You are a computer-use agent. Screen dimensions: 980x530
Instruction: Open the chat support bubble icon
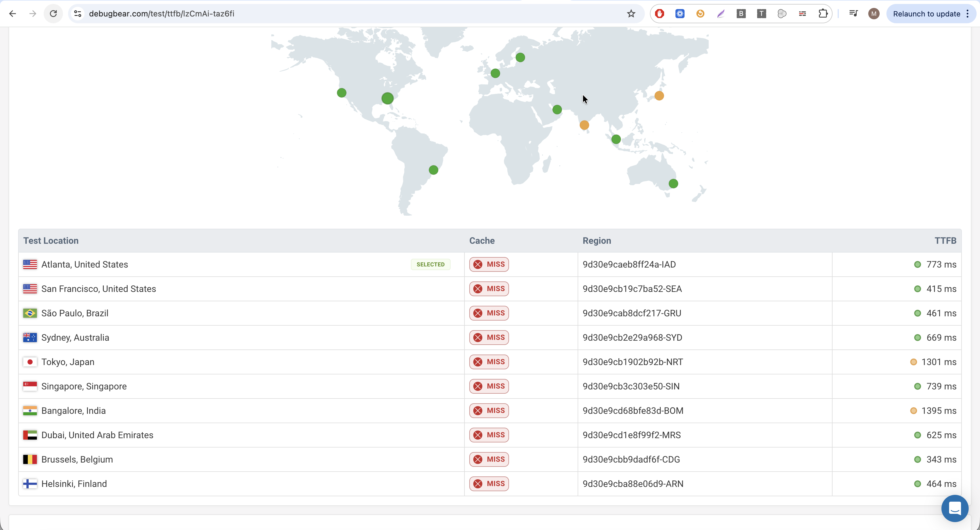pyautogui.click(x=954, y=508)
